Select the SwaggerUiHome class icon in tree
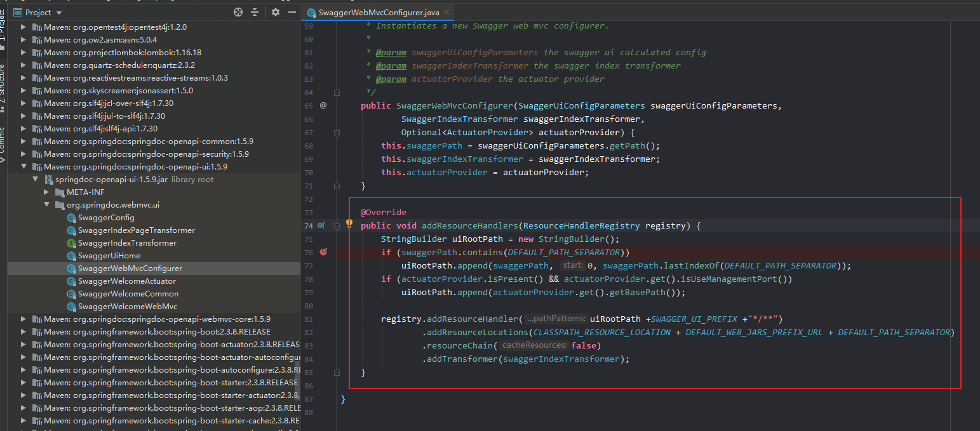This screenshot has height=431, width=980. point(71,256)
